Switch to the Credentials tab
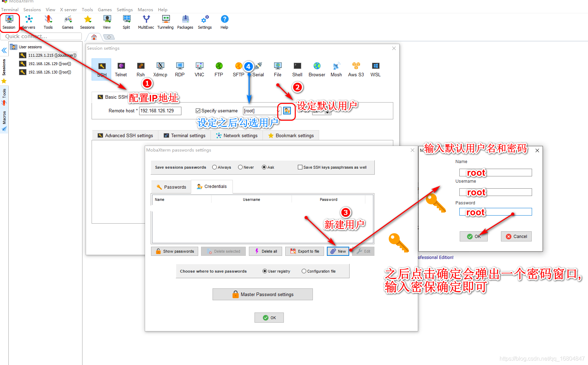 point(212,187)
